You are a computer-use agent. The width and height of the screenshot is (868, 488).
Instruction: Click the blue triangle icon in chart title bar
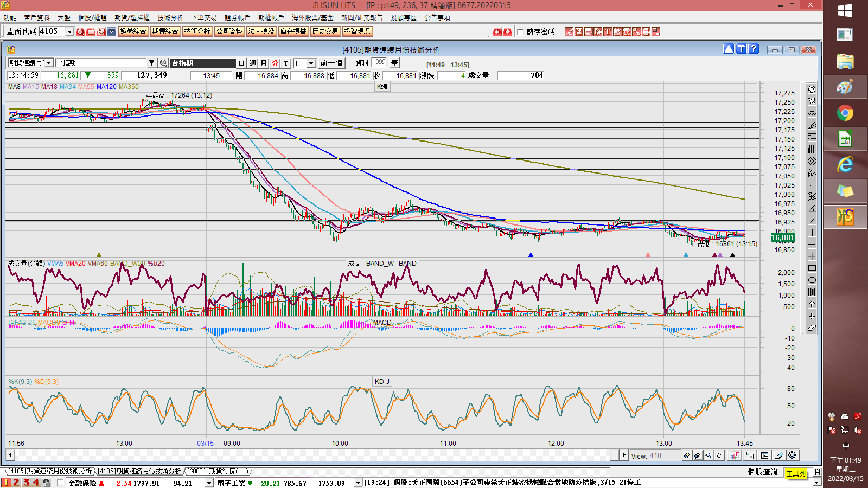729,49
